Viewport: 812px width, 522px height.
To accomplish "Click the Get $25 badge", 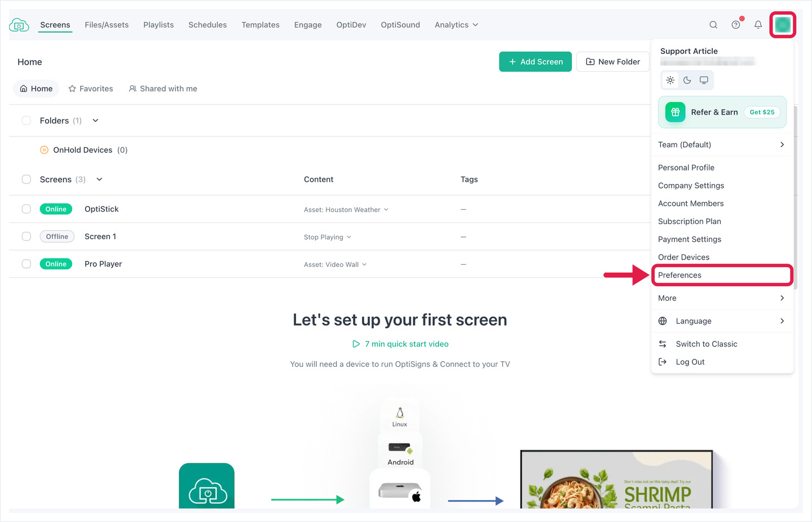I will pyautogui.click(x=762, y=112).
